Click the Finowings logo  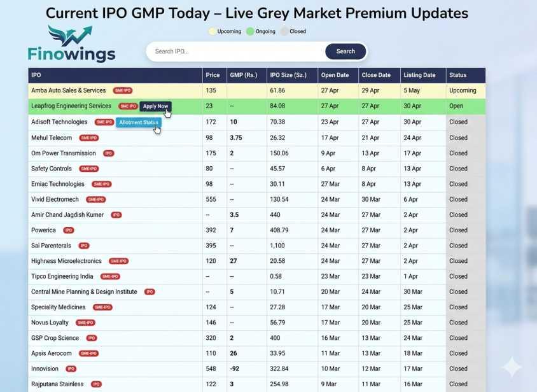coord(71,45)
